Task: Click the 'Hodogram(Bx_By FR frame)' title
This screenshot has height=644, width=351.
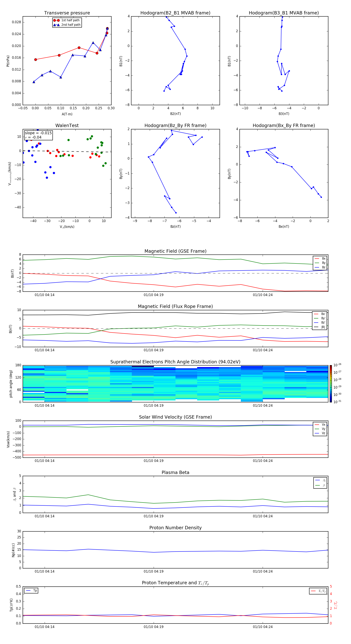Action: coord(284,125)
